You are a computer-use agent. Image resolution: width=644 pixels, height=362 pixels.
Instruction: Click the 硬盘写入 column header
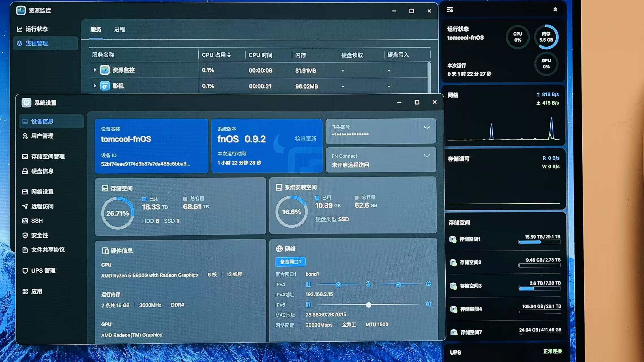tap(398, 55)
